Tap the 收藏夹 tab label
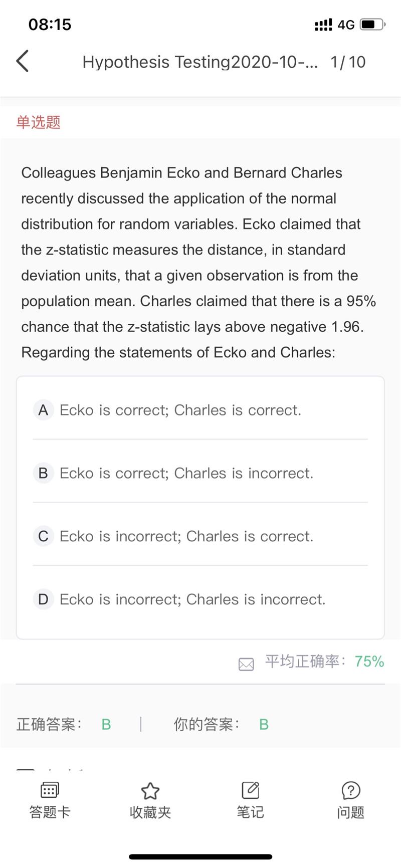Image resolution: width=401 pixels, height=868 pixels. [x=150, y=812]
